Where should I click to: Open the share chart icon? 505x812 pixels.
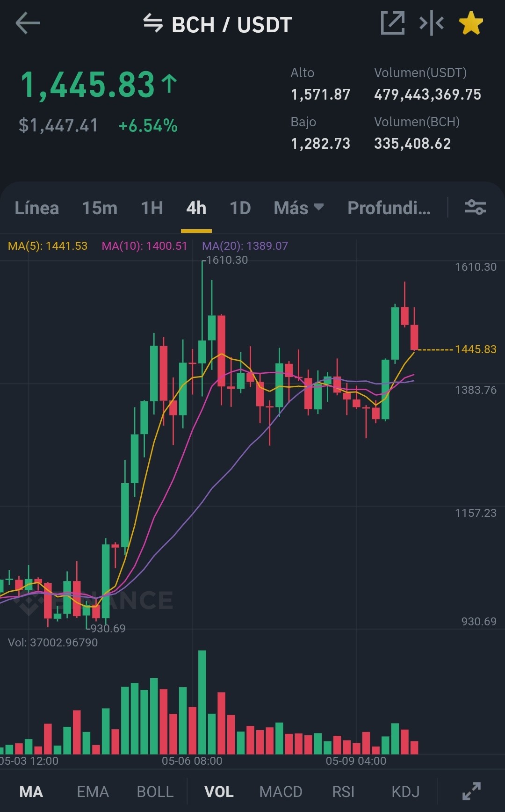pyautogui.click(x=392, y=23)
